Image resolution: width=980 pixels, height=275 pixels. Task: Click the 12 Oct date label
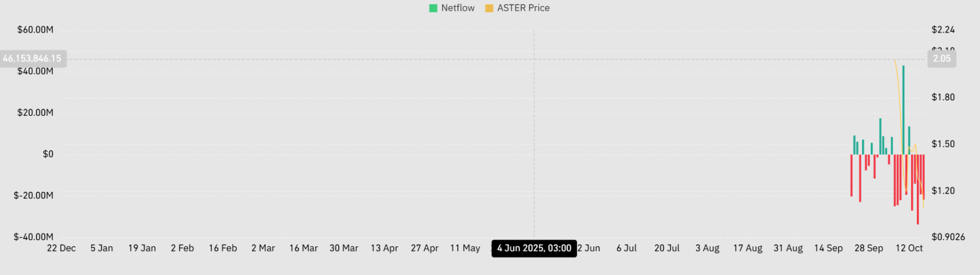(909, 248)
